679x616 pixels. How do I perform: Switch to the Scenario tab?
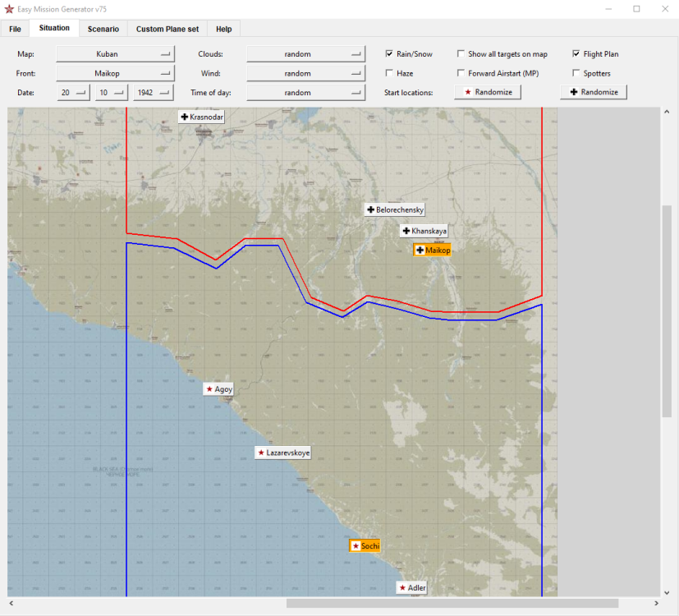click(x=103, y=29)
